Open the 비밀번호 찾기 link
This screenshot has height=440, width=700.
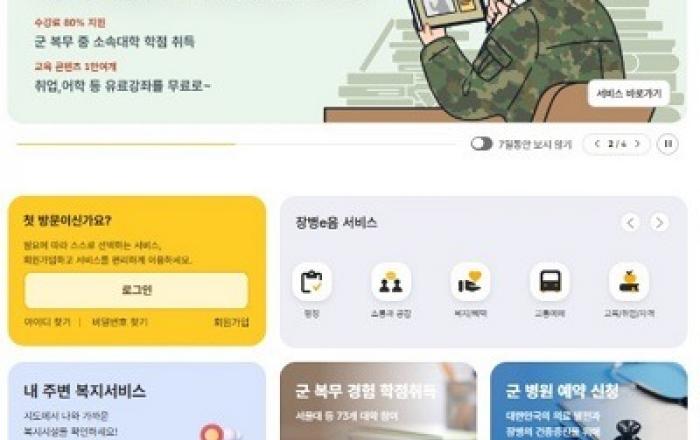click(x=120, y=322)
